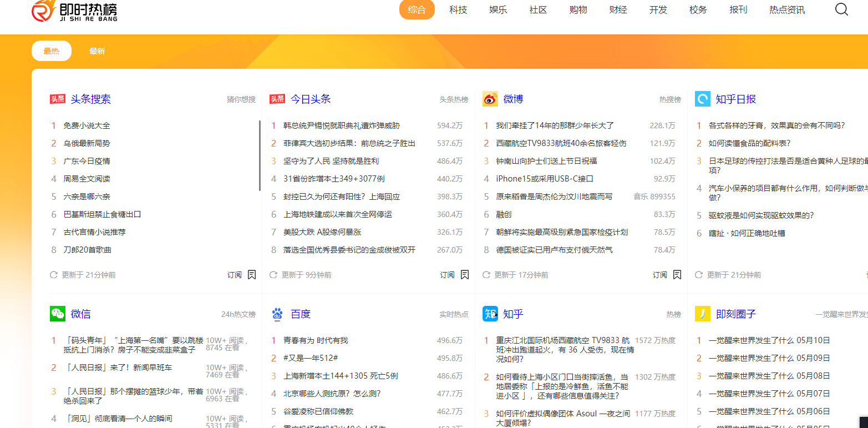Viewport: 868px width, 428px height.
Task: Click the 今日头条 source icon
Action: click(277, 99)
